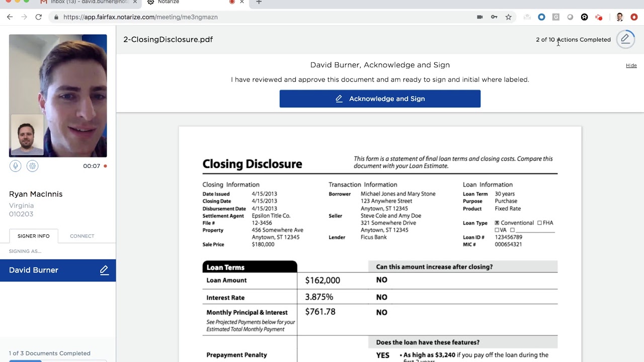644x362 pixels.
Task: Click lender name Ficus Bank
Action: [373, 237]
